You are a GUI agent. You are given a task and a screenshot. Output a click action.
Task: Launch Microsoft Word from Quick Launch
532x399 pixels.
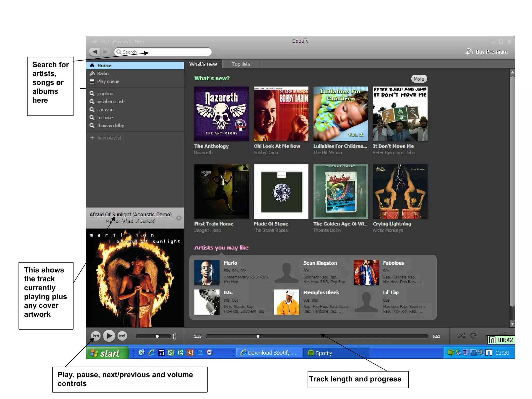[161, 353]
